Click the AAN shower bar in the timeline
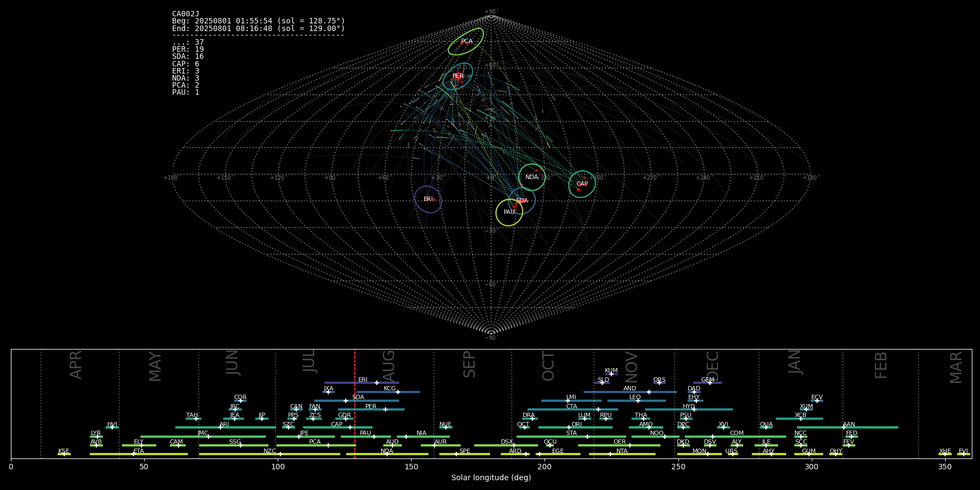Screen dimensions: 980x490 848,427
